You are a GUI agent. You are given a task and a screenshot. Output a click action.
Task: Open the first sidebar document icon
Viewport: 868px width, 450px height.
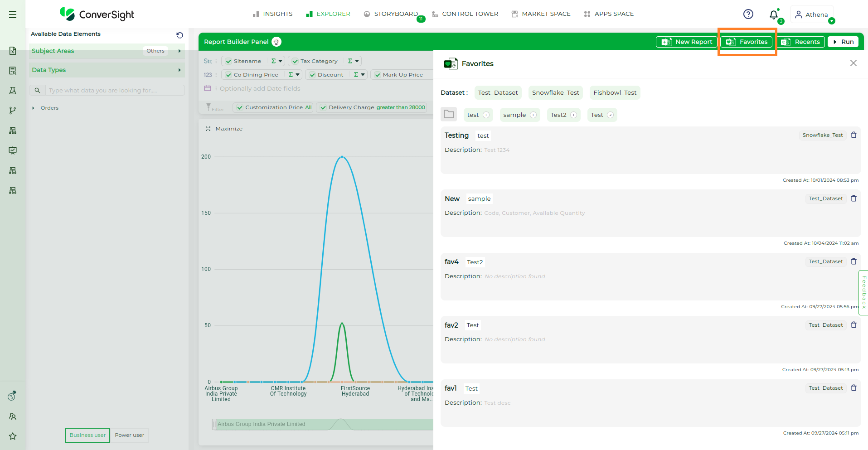click(x=13, y=51)
